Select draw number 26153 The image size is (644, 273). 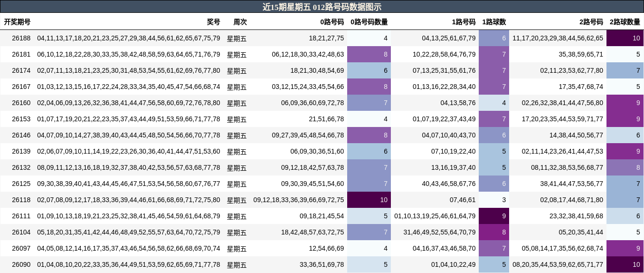[21, 119]
